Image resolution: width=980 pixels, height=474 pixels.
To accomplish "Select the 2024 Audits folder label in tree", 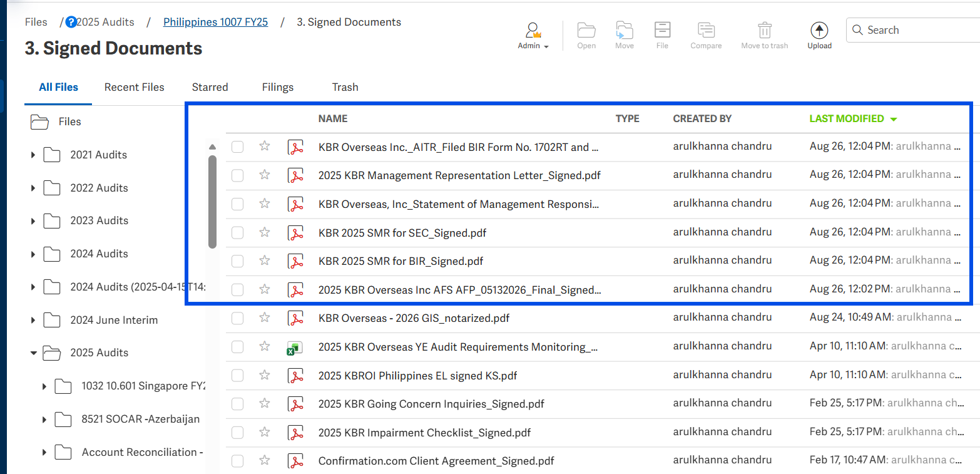I will [99, 254].
